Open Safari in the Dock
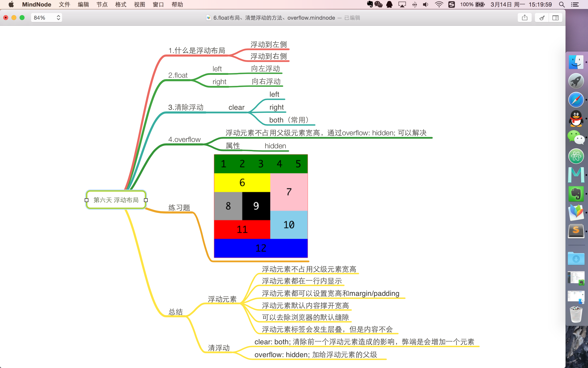Image resolution: width=588 pixels, height=368 pixels. click(x=576, y=100)
